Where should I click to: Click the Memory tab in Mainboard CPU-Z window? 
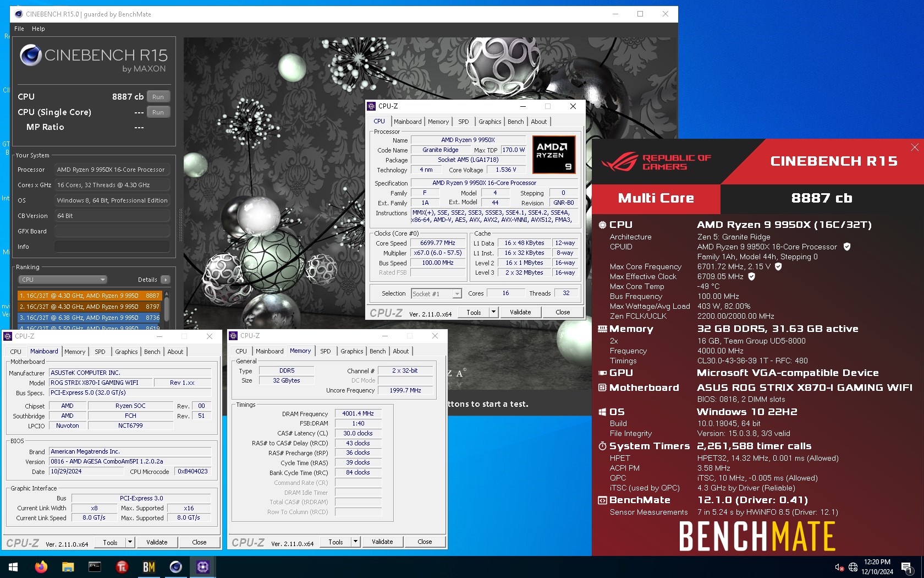pos(75,352)
